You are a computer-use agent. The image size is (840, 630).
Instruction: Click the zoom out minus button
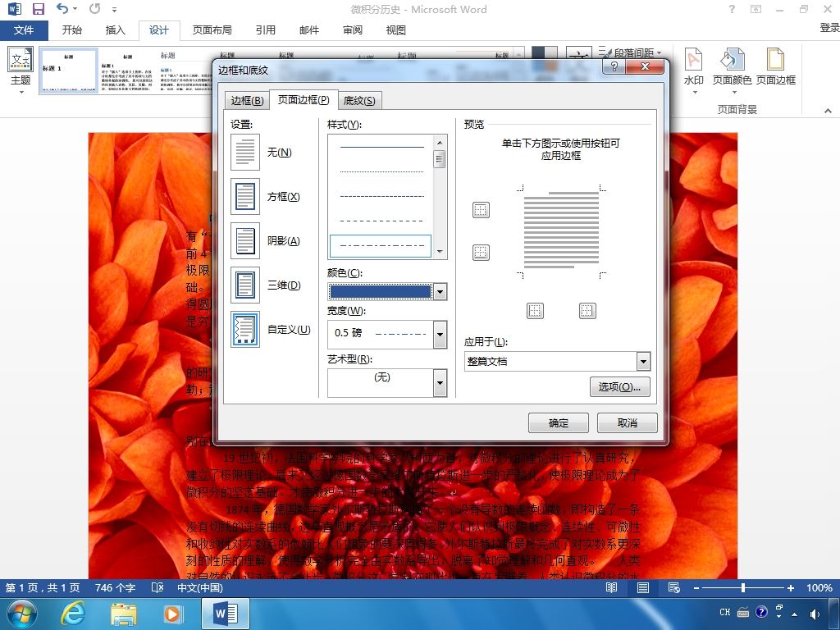(696, 587)
